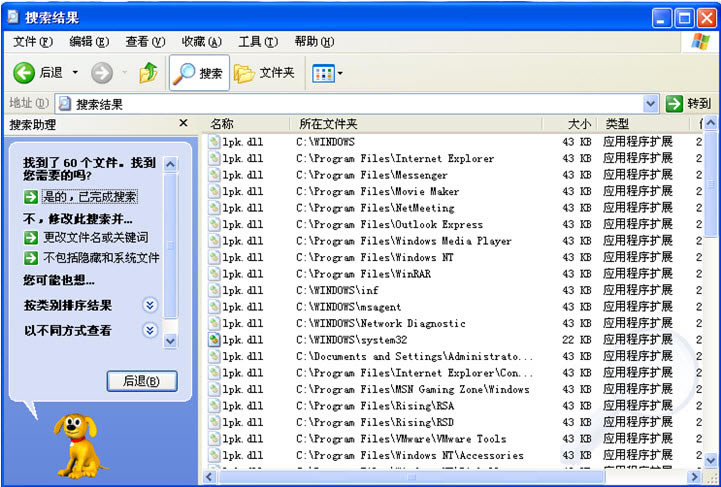Open the Views dropdown arrow

click(340, 73)
